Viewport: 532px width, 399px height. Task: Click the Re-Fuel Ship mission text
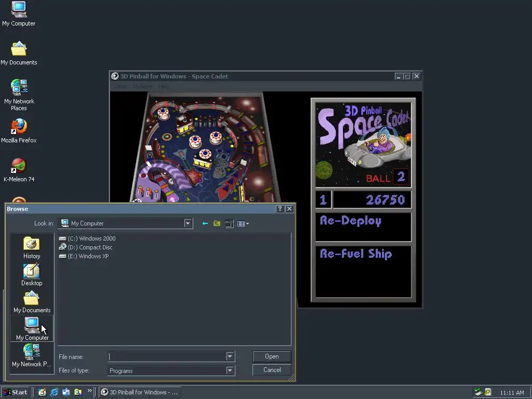click(355, 254)
